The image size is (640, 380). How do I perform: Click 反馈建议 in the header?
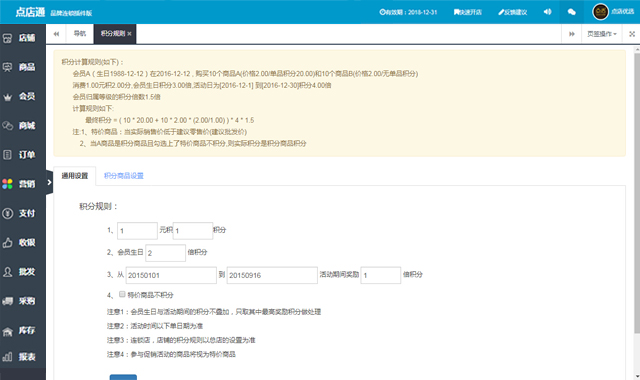513,12
